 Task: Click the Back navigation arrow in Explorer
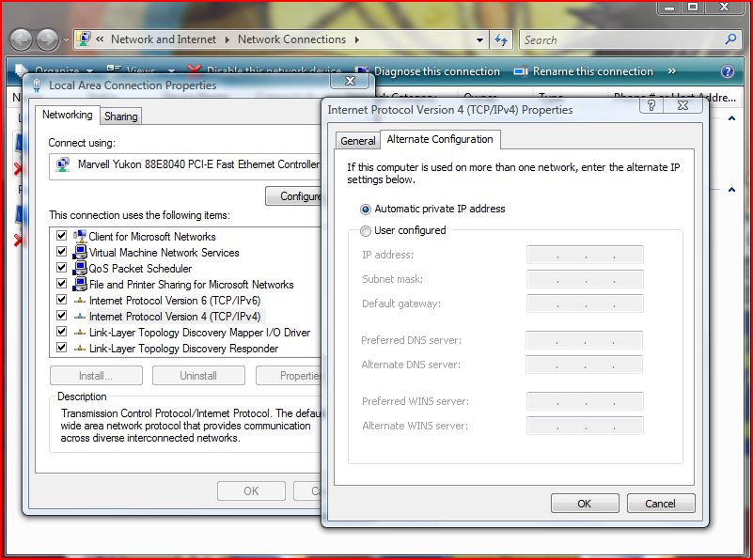click(21, 40)
